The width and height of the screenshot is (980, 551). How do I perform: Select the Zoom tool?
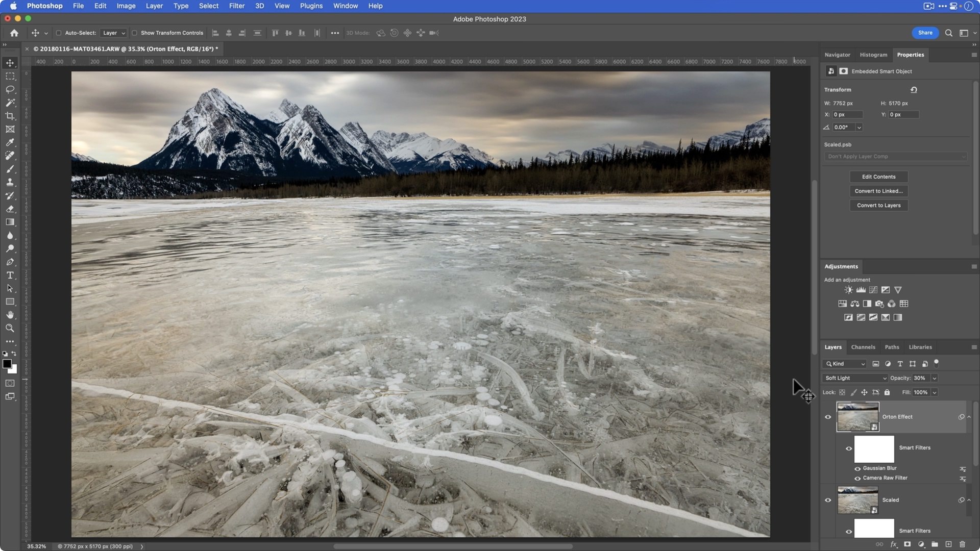point(10,328)
